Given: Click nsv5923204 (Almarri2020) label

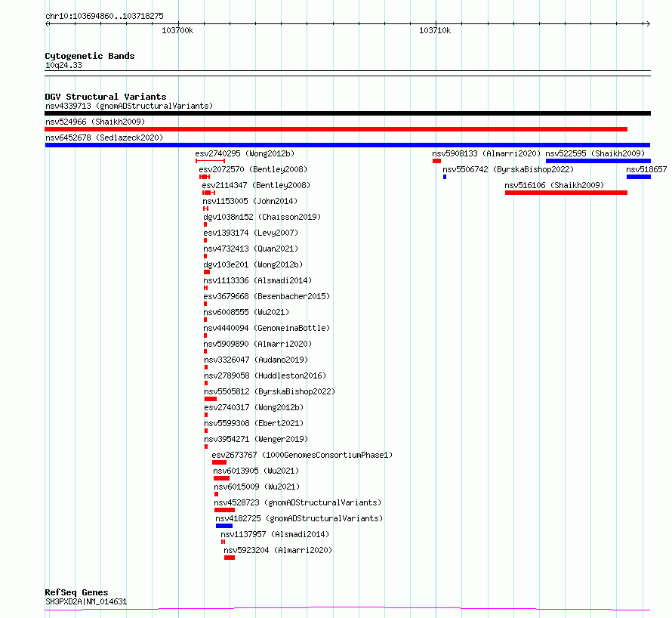Looking at the screenshot, I should pyautogui.click(x=278, y=550).
